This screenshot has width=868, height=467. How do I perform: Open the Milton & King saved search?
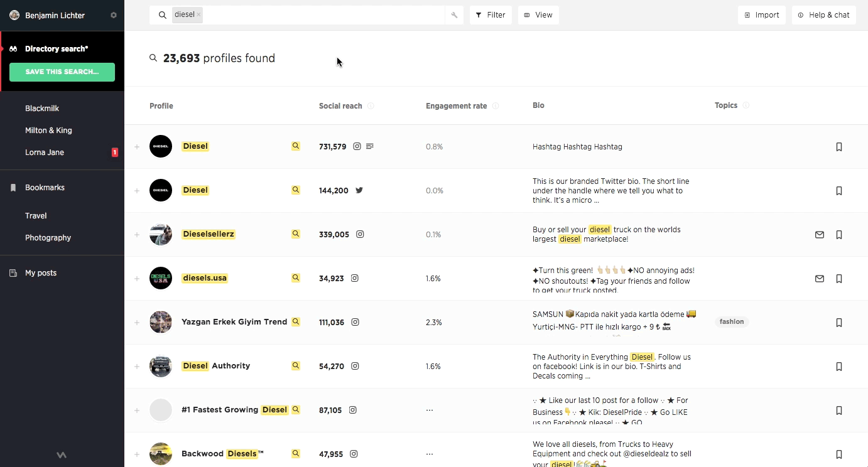48,131
